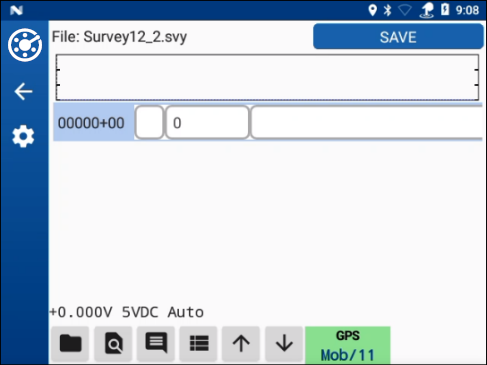Tap the +0.000V 5VDC Auto readout

[127, 312]
